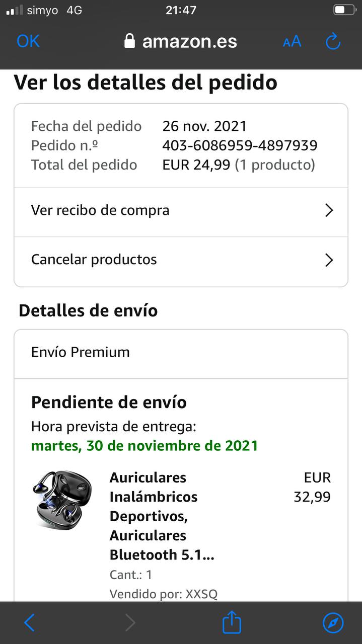
Task: Tap order number 403-6086959-4897939
Action: pos(240,145)
